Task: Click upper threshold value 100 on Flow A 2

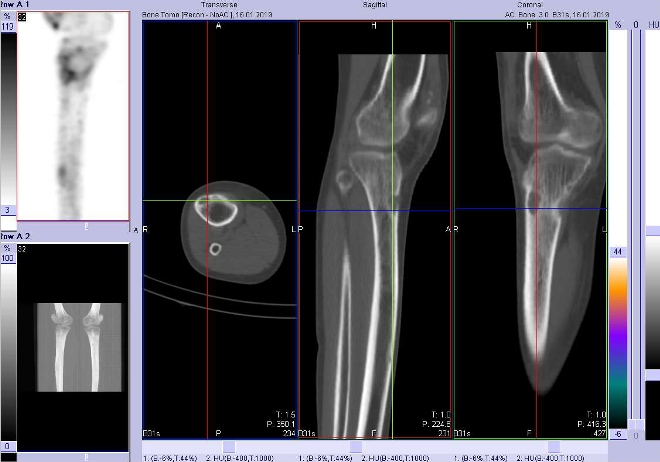Action: (8, 259)
